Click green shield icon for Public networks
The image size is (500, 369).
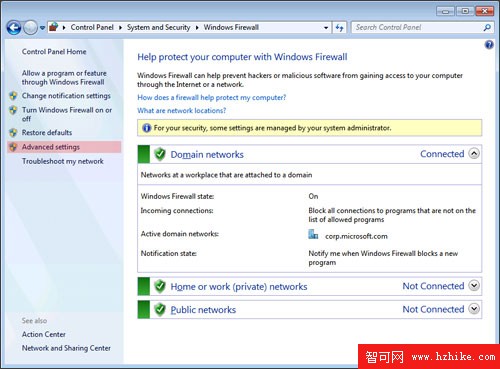160,310
